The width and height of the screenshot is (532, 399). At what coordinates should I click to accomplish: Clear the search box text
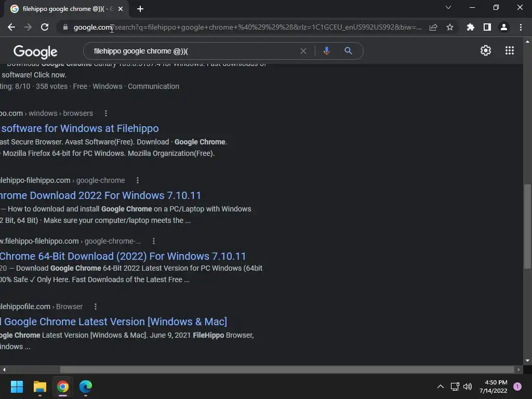303,51
